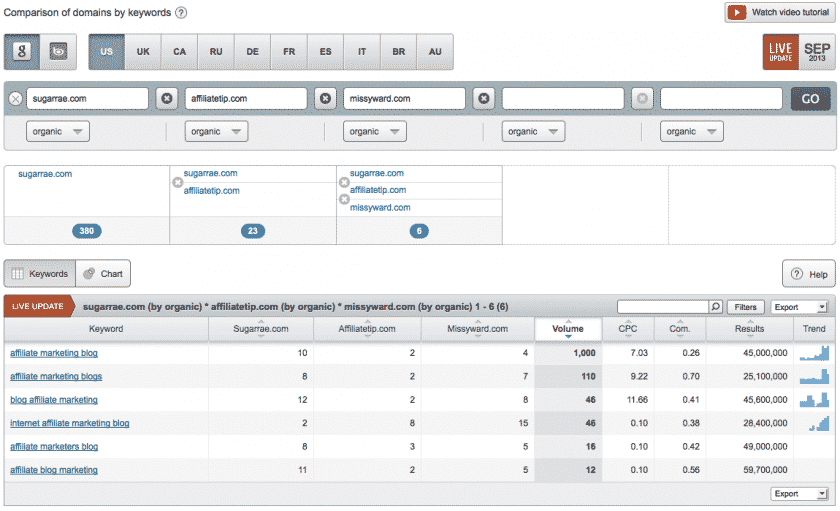Remove missyward.com from the third comparison set

point(344,199)
